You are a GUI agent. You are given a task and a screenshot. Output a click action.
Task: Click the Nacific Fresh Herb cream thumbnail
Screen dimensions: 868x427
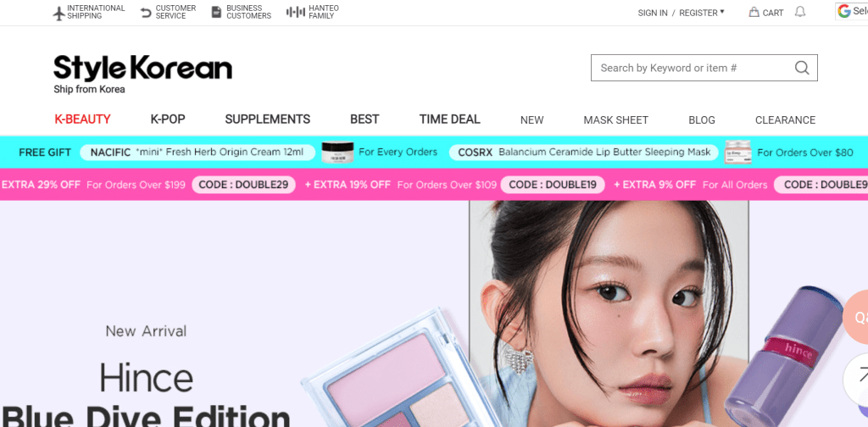337,152
